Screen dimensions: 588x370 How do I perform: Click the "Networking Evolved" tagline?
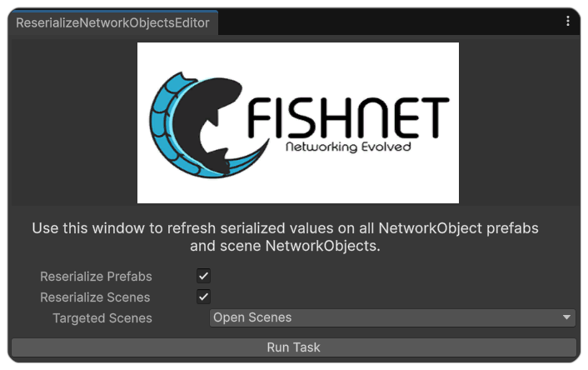click(347, 147)
